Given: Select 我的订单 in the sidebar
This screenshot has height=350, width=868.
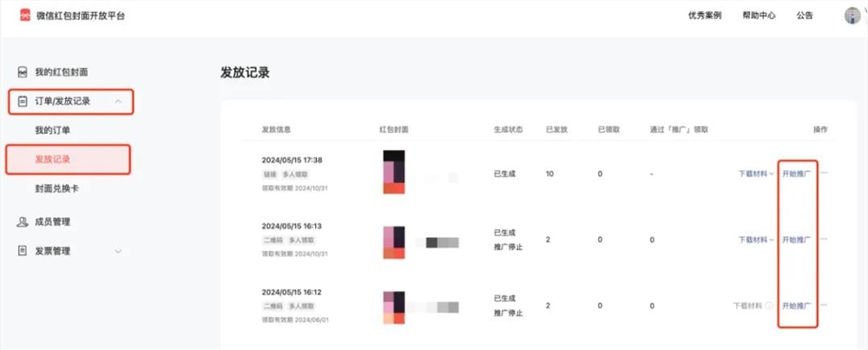Looking at the screenshot, I should (x=52, y=130).
